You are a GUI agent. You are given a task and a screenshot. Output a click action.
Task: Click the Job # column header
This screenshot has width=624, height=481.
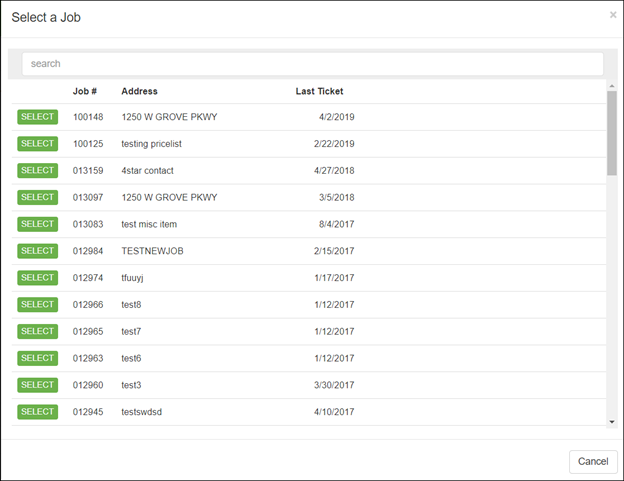(x=85, y=91)
